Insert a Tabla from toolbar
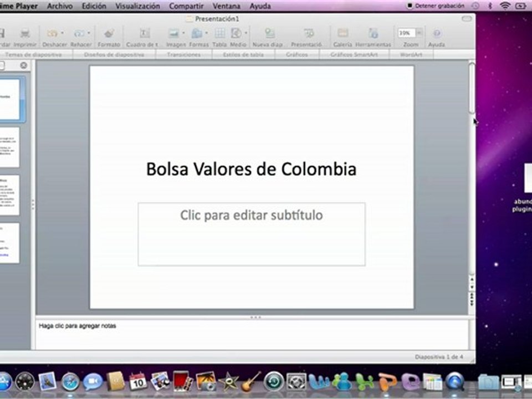Image resolution: width=532 pixels, height=399 pixels. (x=219, y=33)
